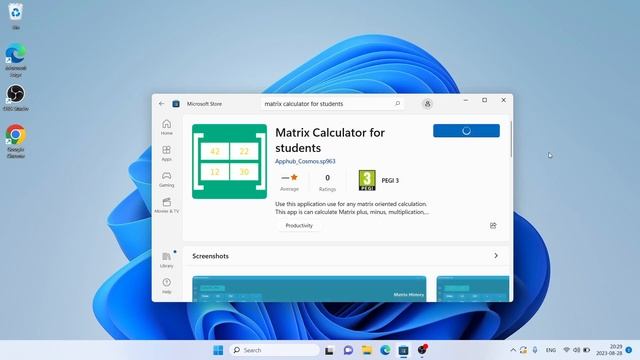
Task: Click the speaker volume tray icon
Action: [x=576, y=350]
